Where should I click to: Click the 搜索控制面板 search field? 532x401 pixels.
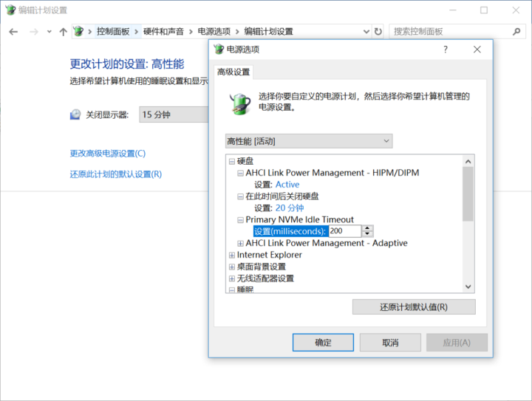(451, 32)
